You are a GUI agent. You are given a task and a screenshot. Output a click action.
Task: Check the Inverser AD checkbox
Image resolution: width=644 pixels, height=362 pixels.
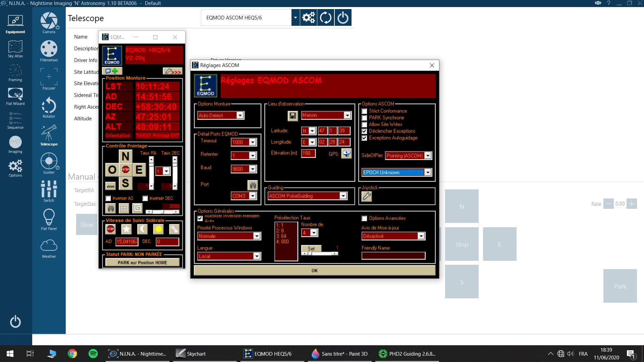point(108,198)
